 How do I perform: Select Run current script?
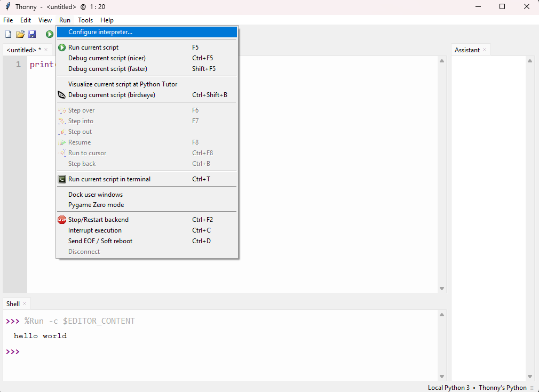coord(147,47)
